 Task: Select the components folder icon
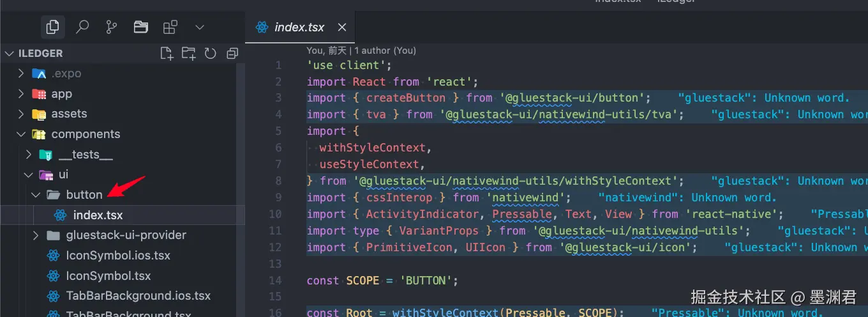39,134
